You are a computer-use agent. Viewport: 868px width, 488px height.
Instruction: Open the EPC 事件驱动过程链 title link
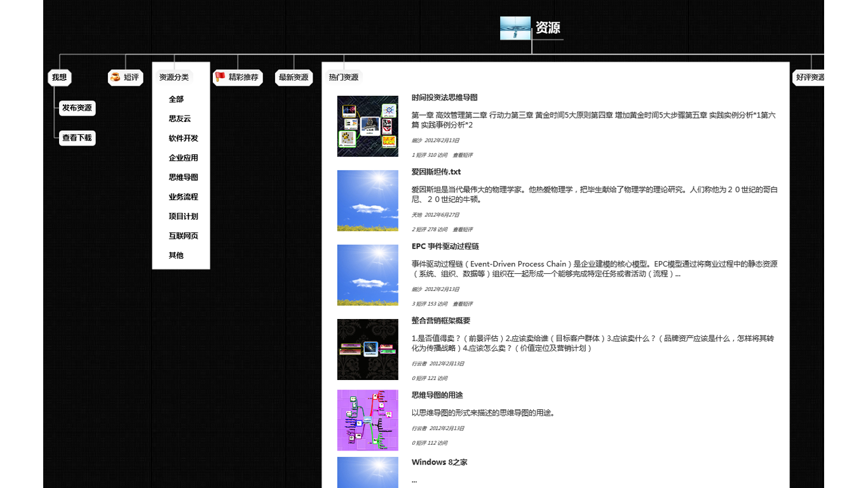click(x=445, y=247)
